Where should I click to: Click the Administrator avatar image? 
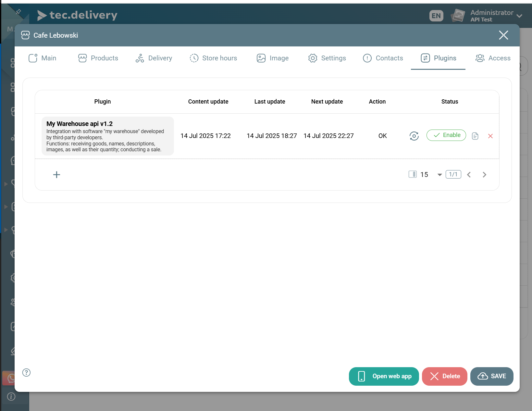click(458, 16)
